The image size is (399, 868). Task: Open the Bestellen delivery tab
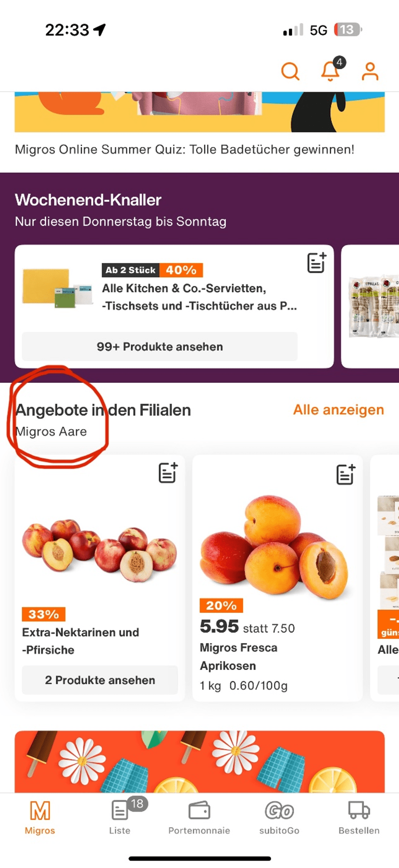click(x=359, y=818)
